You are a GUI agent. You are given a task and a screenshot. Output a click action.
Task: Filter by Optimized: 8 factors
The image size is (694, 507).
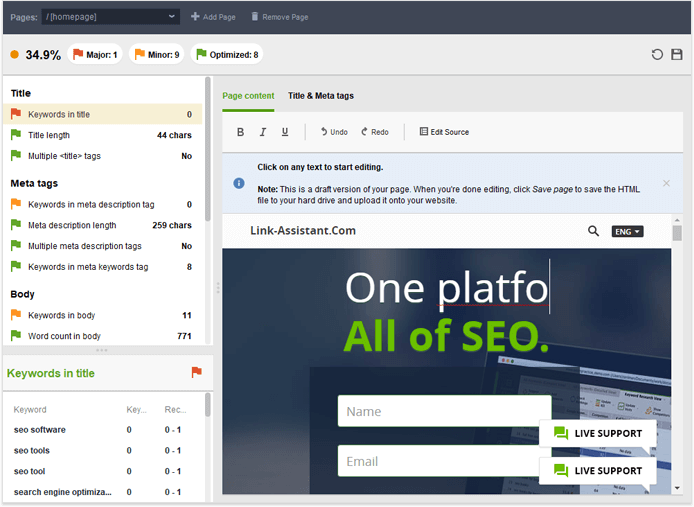[227, 54]
